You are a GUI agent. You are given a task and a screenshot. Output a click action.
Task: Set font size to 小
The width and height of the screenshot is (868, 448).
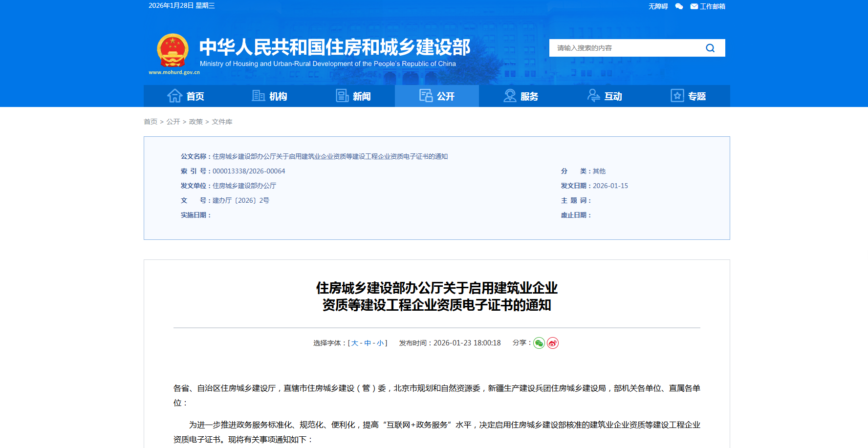coord(380,343)
